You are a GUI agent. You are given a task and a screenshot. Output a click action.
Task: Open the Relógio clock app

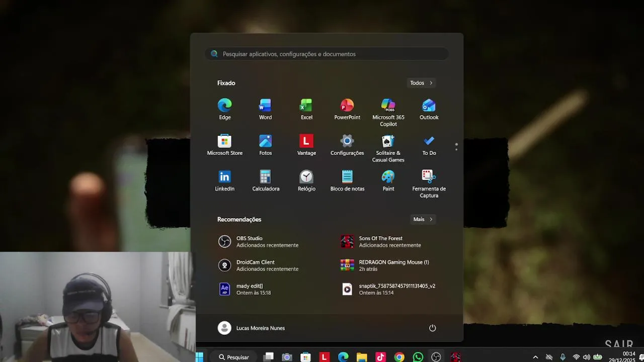[306, 181]
